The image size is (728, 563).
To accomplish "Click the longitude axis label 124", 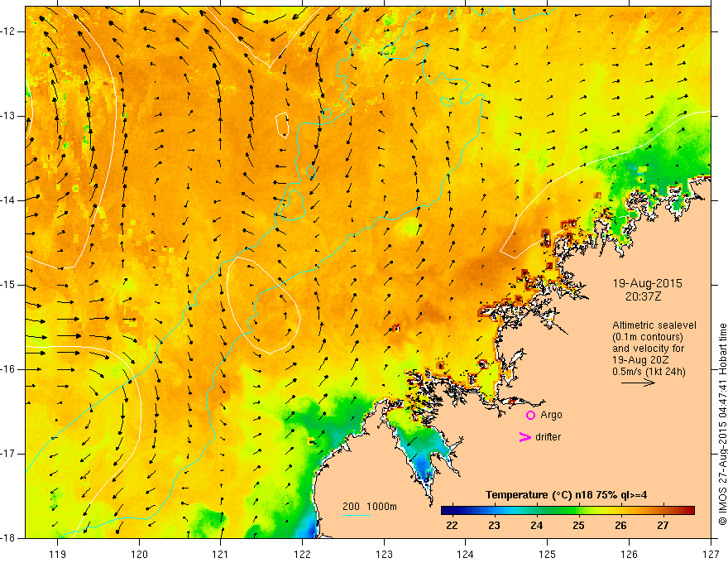I will pyautogui.click(x=466, y=554).
